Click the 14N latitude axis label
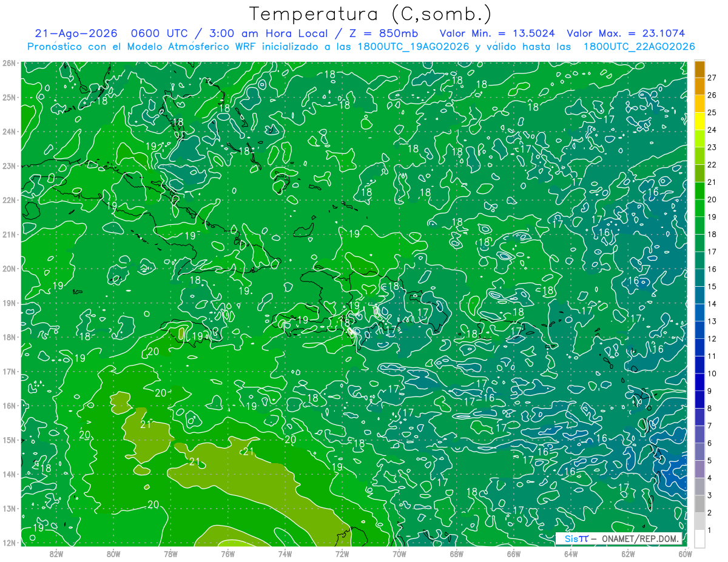The width and height of the screenshot is (728, 562). (x=9, y=474)
